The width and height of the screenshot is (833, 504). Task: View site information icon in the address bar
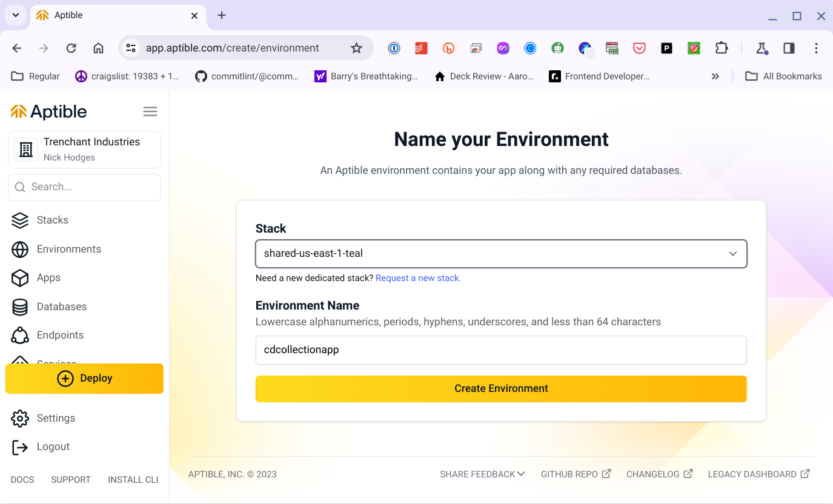click(x=130, y=48)
